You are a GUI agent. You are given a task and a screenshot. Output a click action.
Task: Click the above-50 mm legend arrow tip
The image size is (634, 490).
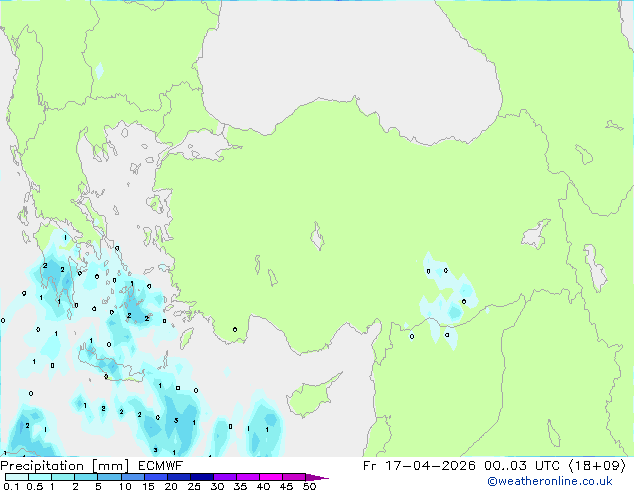point(317,477)
